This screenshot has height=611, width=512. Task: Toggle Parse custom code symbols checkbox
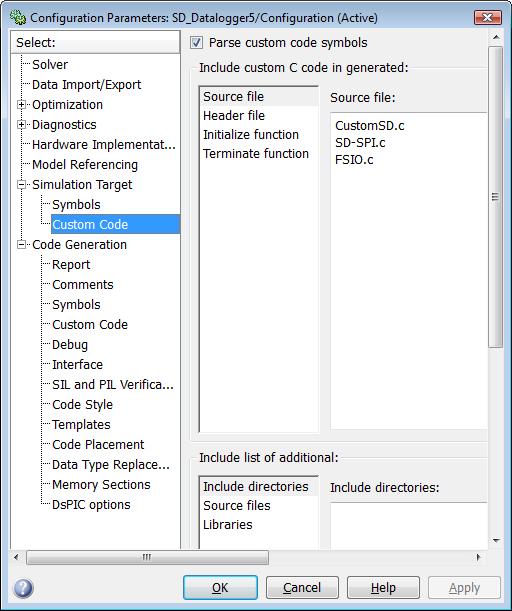[196, 42]
